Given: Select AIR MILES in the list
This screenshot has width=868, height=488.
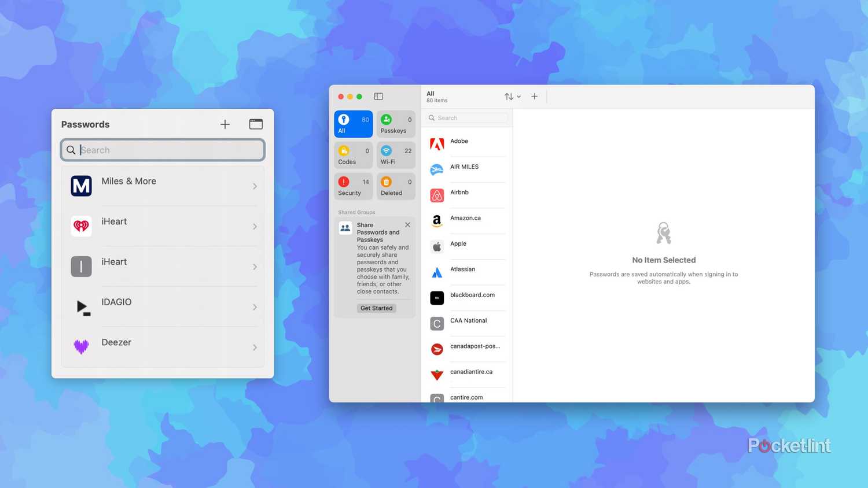Looking at the screenshot, I should 467,169.
